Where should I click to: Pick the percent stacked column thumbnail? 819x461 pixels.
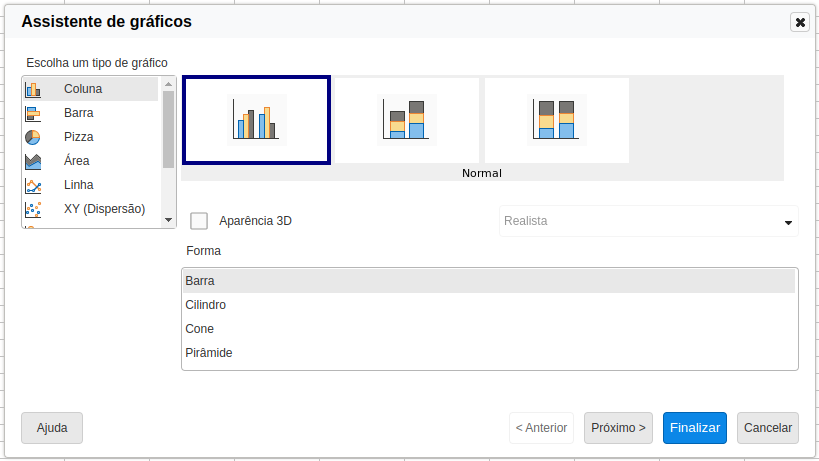pos(557,120)
